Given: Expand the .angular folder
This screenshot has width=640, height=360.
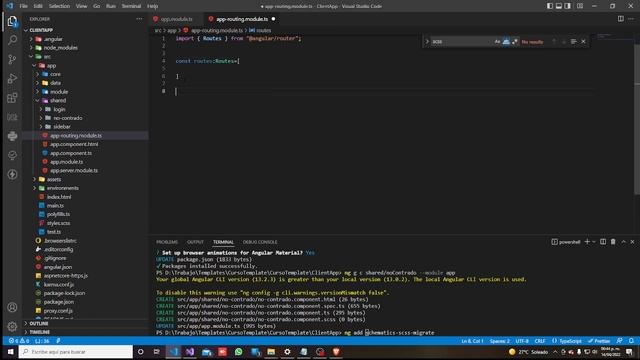Looking at the screenshot, I should tap(31, 39).
